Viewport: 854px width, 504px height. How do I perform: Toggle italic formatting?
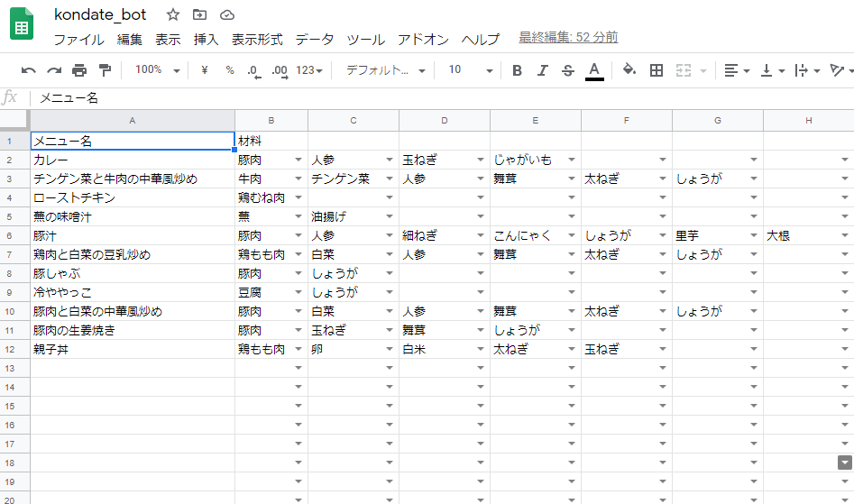543,70
